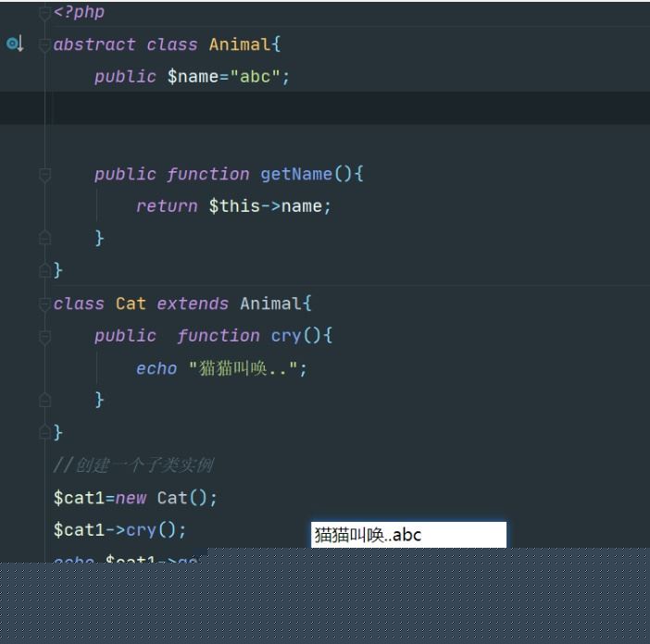Viewport: 650px width, 644px height.
Task: Click the output box showing 猫猫叫唤..abc
Action: (408, 535)
